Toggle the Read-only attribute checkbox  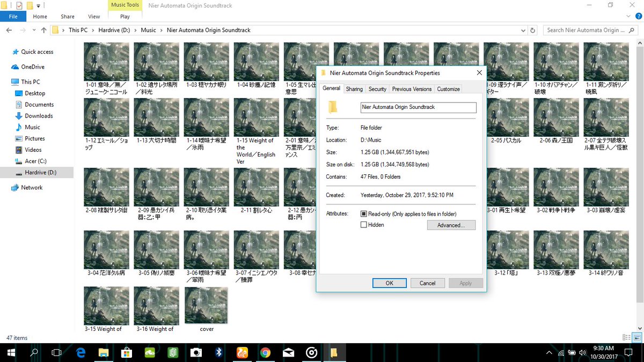[364, 214]
